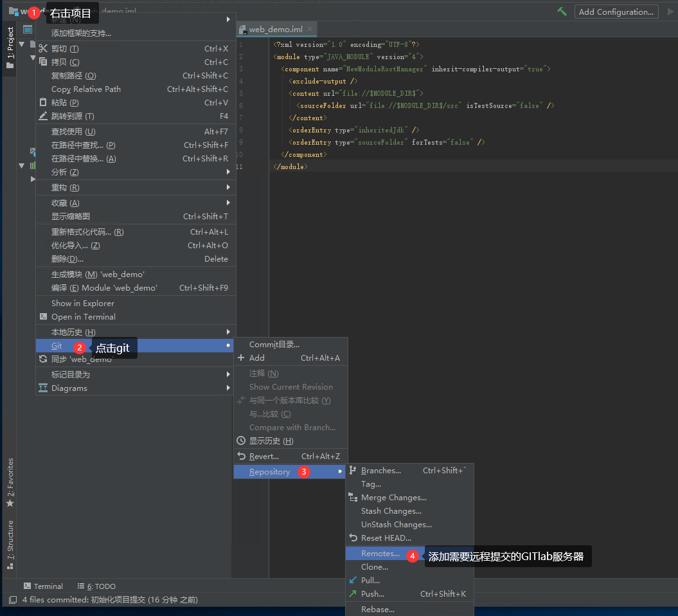
Task: Click the Copy pages icon
Action: pyautogui.click(x=43, y=62)
